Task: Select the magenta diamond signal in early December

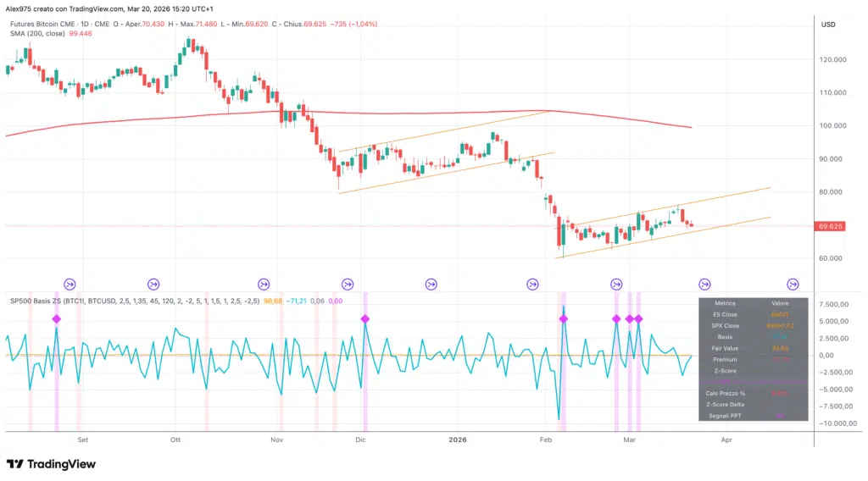Action: 364,318
